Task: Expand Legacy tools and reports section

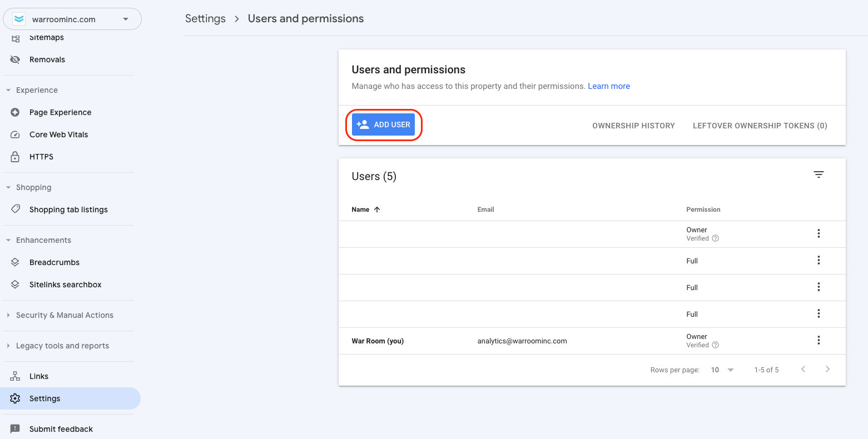Action: coord(62,346)
